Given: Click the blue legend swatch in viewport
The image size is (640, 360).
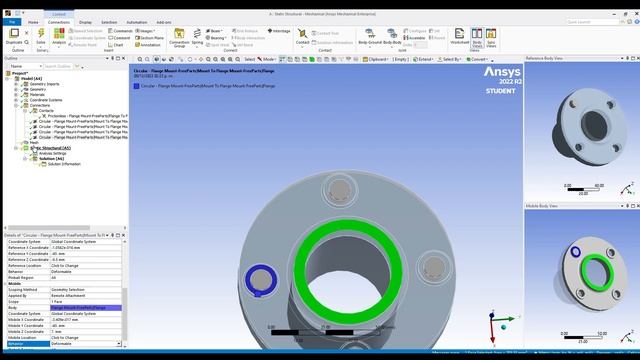Looking at the screenshot, I should (x=136, y=86).
